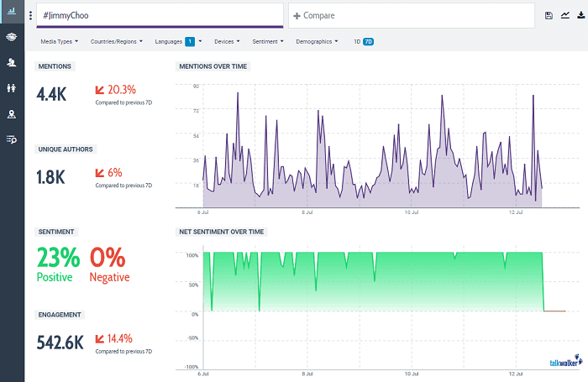Download the report with the download icon
Image resolution: width=588 pixels, height=382 pixels.
(580, 16)
